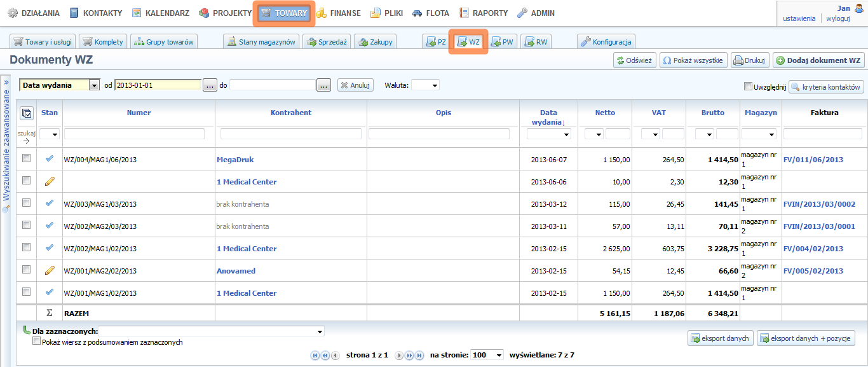
Task: Click the select-all icon in table header
Action: pyautogui.click(x=27, y=113)
